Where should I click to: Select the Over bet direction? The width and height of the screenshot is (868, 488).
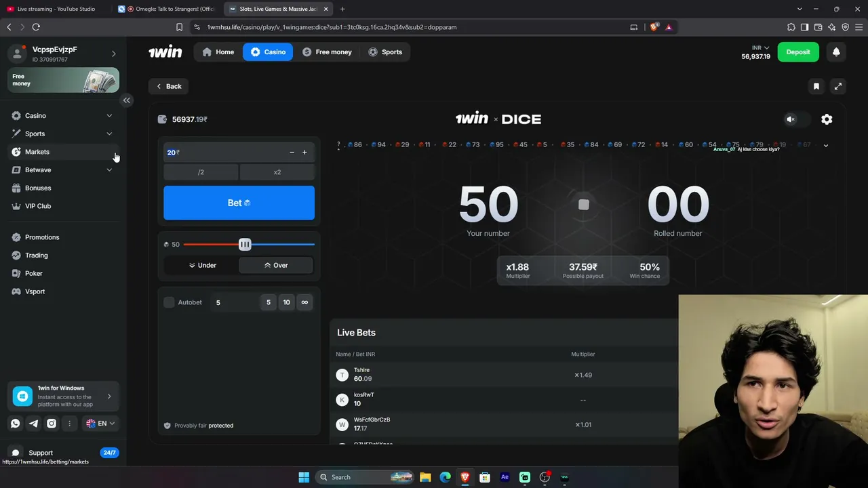[276, 266]
